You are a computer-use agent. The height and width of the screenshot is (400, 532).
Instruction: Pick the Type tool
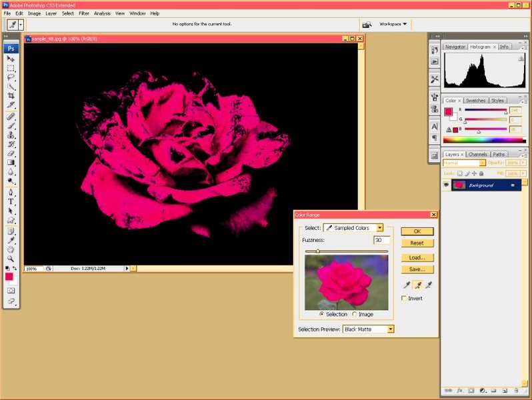pyautogui.click(x=11, y=201)
